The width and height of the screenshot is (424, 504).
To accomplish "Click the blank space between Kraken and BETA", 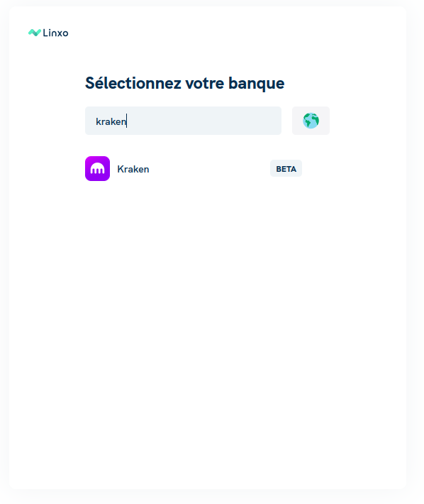I will [208, 168].
